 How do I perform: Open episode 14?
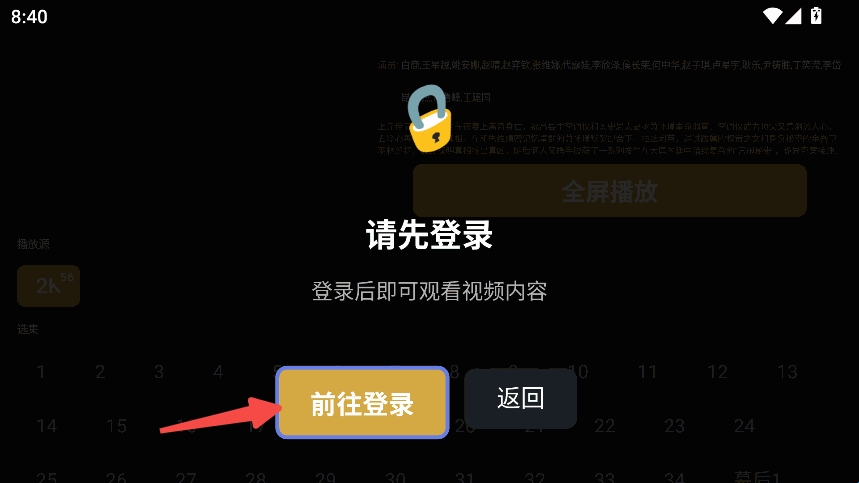(x=47, y=426)
